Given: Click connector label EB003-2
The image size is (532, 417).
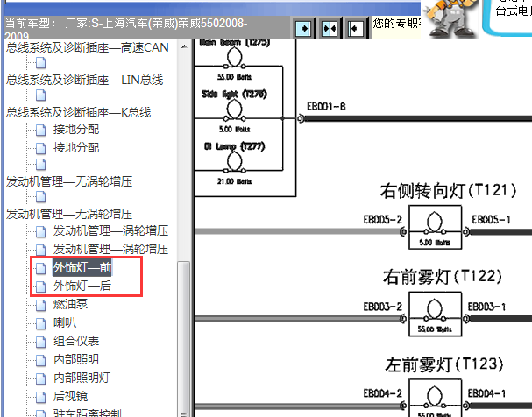Looking at the screenshot, I should point(382,307).
